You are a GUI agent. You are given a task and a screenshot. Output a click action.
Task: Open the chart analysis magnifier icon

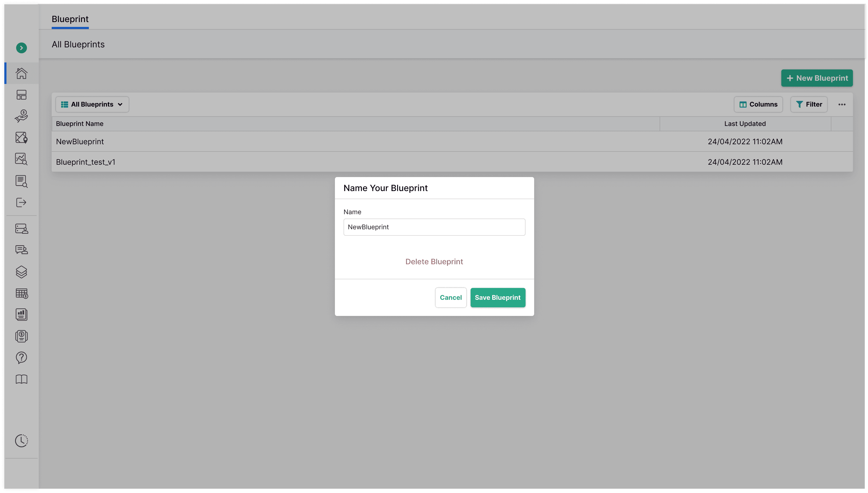(21, 159)
